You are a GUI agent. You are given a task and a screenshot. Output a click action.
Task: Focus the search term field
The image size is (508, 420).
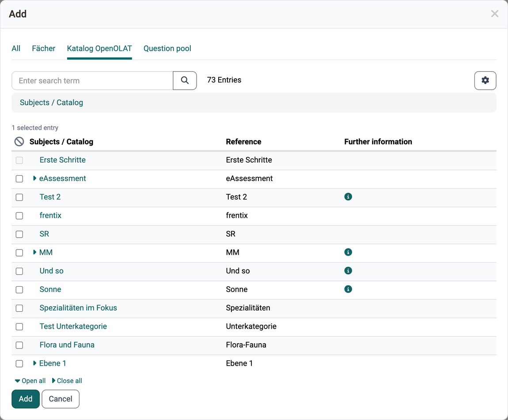pyautogui.click(x=92, y=80)
